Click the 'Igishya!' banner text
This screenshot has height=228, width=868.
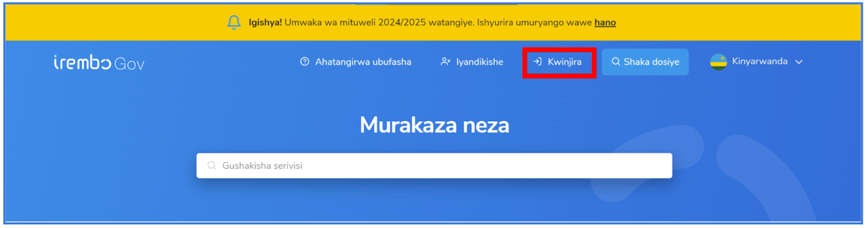tap(265, 22)
